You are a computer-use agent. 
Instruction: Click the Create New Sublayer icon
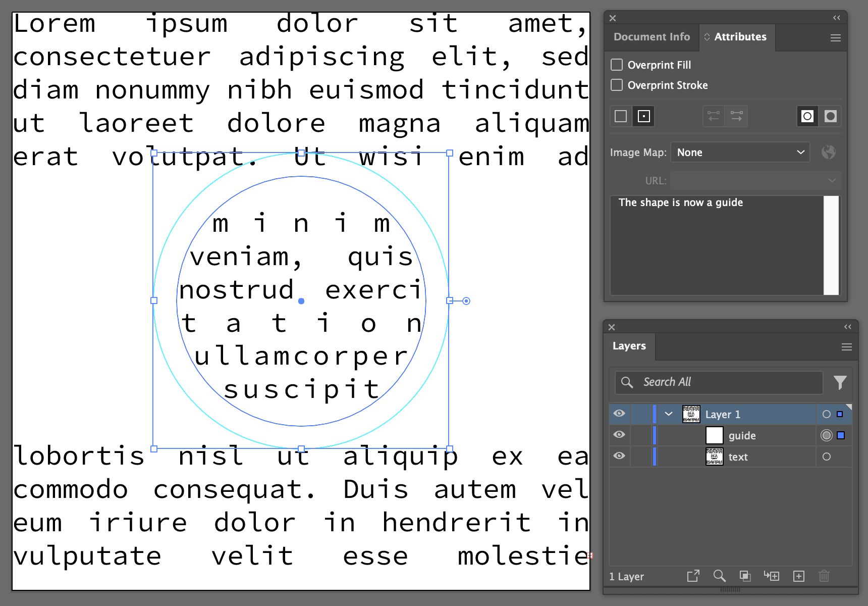(x=772, y=576)
